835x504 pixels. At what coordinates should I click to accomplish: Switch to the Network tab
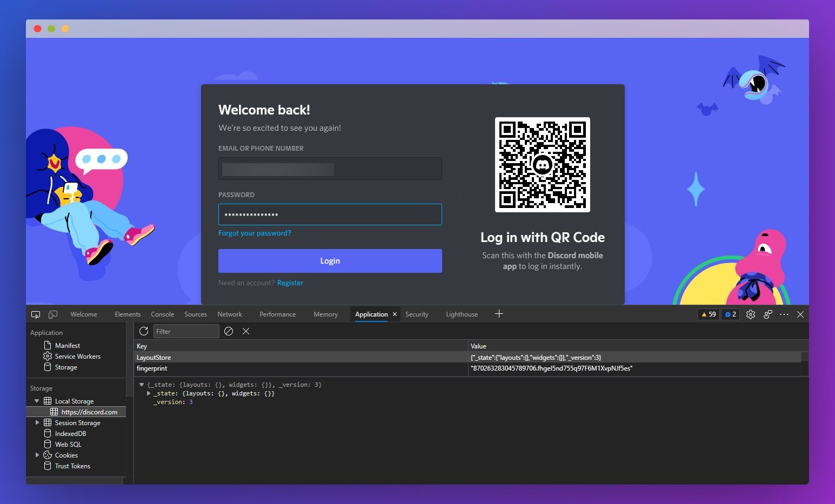[x=230, y=314]
